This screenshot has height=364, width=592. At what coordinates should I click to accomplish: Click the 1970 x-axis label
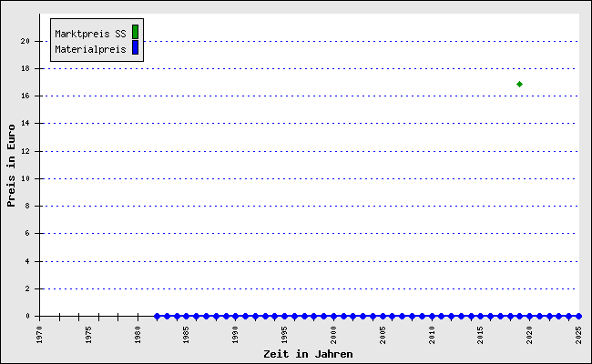(x=40, y=335)
